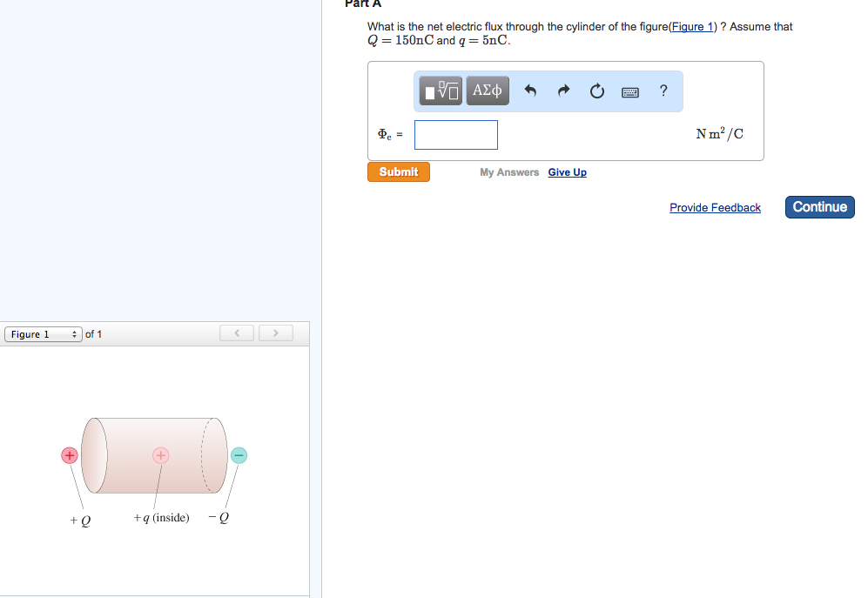This screenshot has width=868, height=598.
Task: Click the undo arrow in the equation toolbar
Action: pos(530,90)
